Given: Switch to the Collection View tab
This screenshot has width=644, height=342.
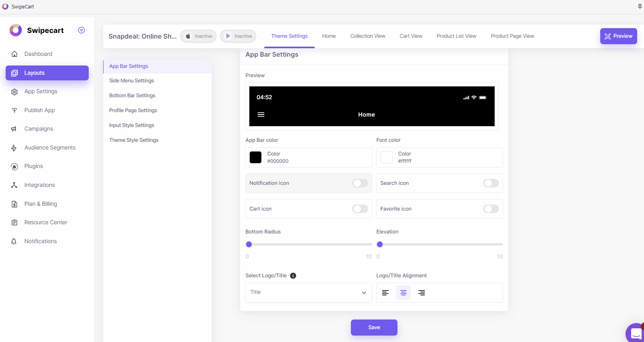Looking at the screenshot, I should (367, 36).
